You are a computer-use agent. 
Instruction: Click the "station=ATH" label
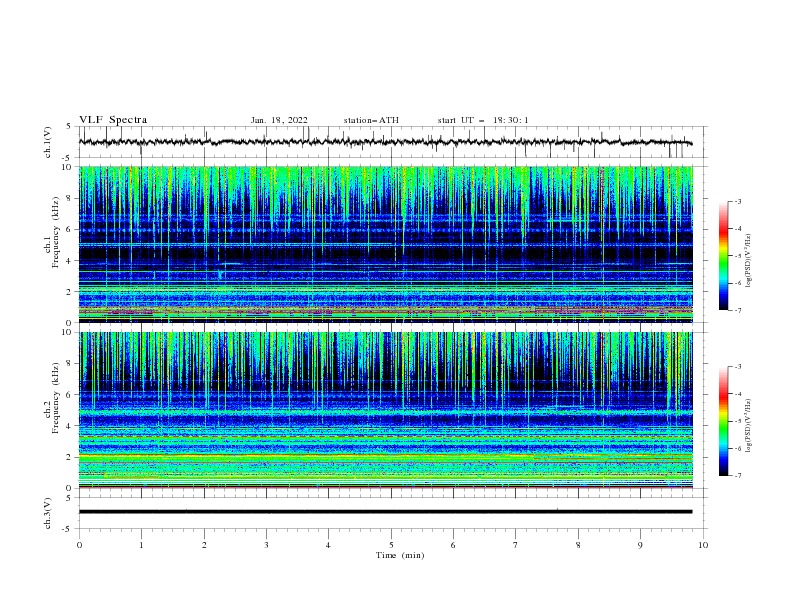click(371, 120)
